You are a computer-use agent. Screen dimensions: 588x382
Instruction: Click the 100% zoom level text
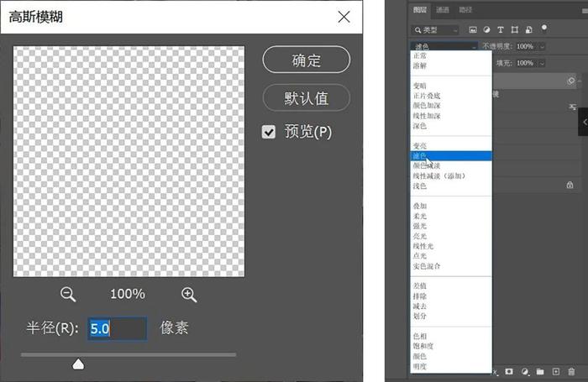pyautogui.click(x=128, y=294)
